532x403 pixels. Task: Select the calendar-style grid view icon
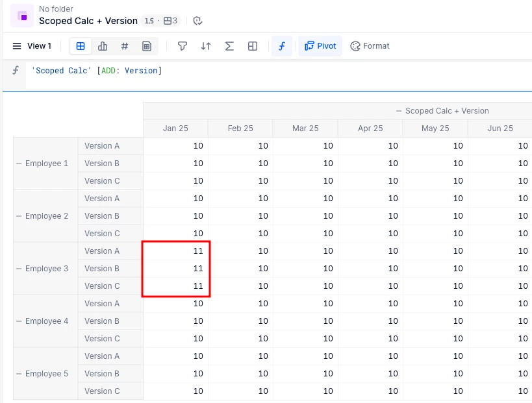pyautogui.click(x=147, y=46)
